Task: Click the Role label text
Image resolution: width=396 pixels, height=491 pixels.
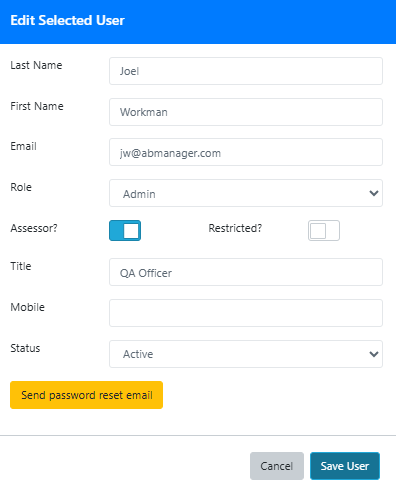Action: click(x=21, y=187)
